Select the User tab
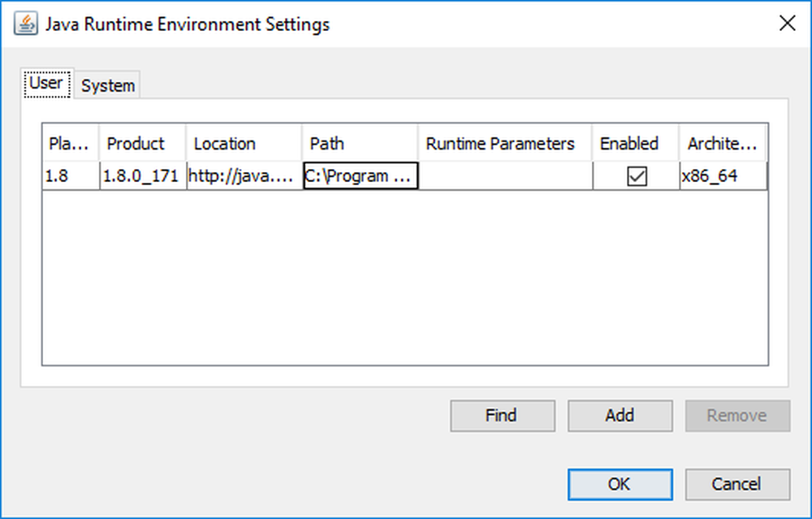 point(47,84)
